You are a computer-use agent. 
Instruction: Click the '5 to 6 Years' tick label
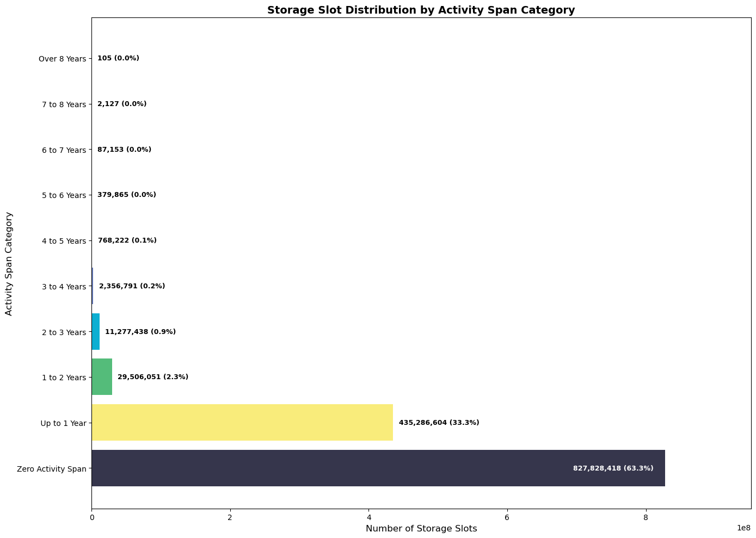[x=64, y=195]
